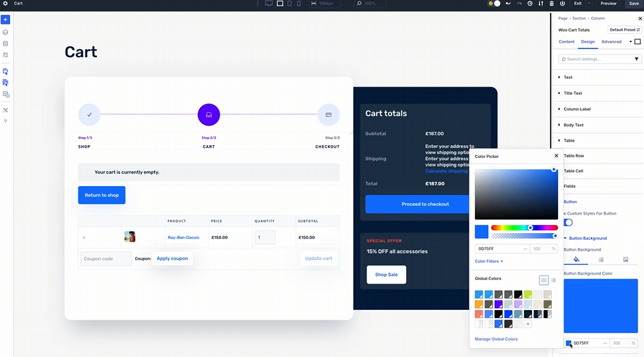Toggle Use Custom Styles For Button switch

pos(568,222)
